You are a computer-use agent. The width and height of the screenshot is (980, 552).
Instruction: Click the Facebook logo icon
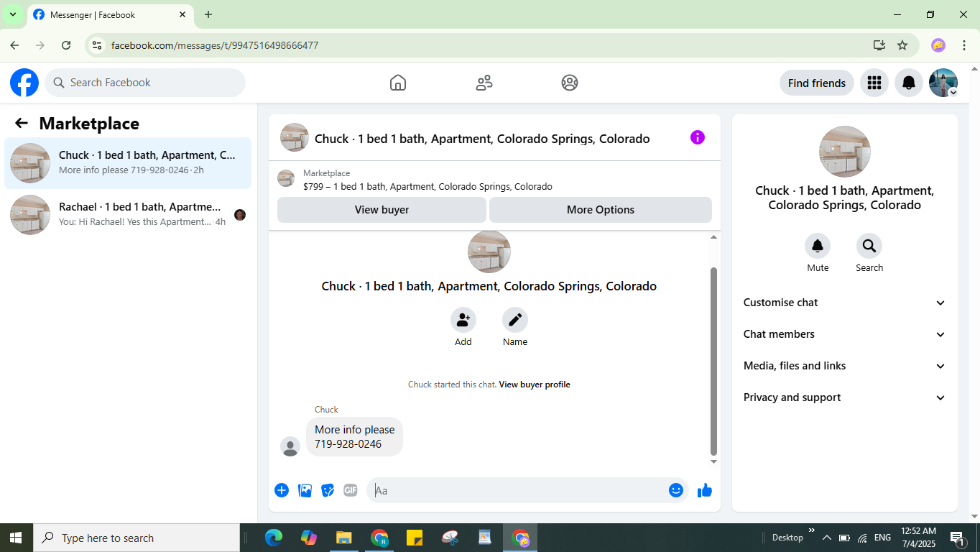pos(24,83)
